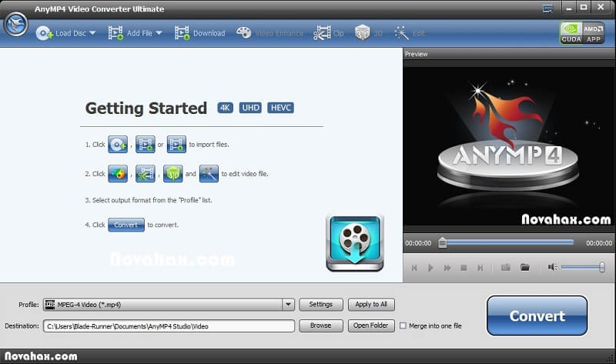
Task: Expand the Load Disc dropdown arrow
Action: pos(92,33)
